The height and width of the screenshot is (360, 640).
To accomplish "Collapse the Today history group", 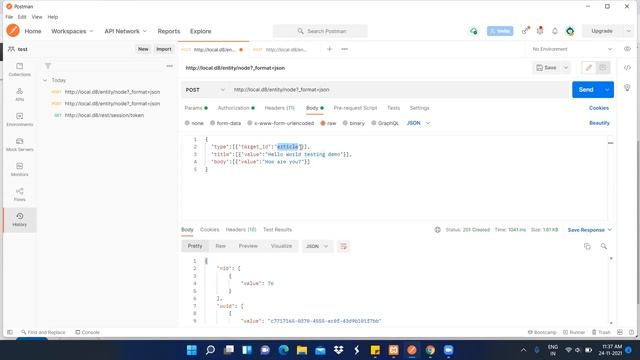I will (x=45, y=80).
